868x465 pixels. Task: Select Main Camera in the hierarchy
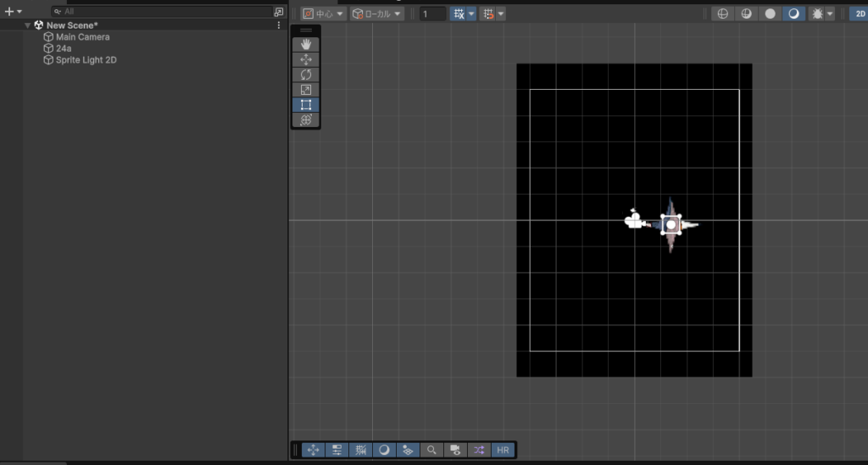82,37
